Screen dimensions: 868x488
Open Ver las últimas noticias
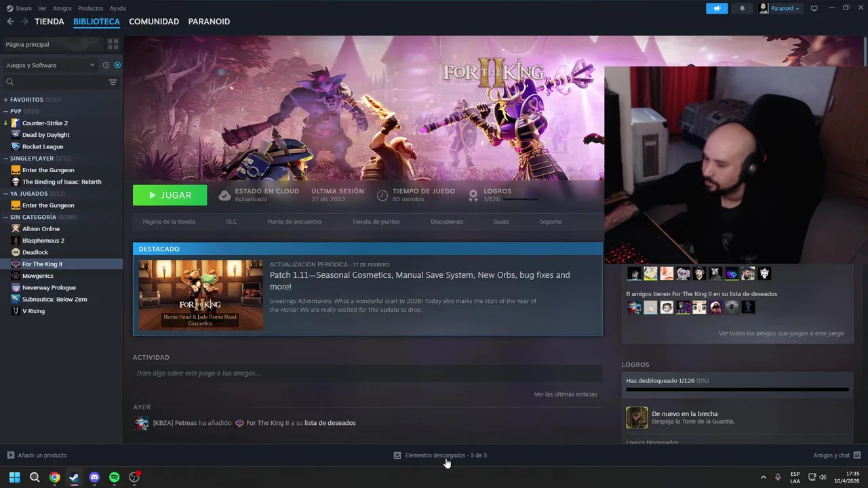pos(566,394)
